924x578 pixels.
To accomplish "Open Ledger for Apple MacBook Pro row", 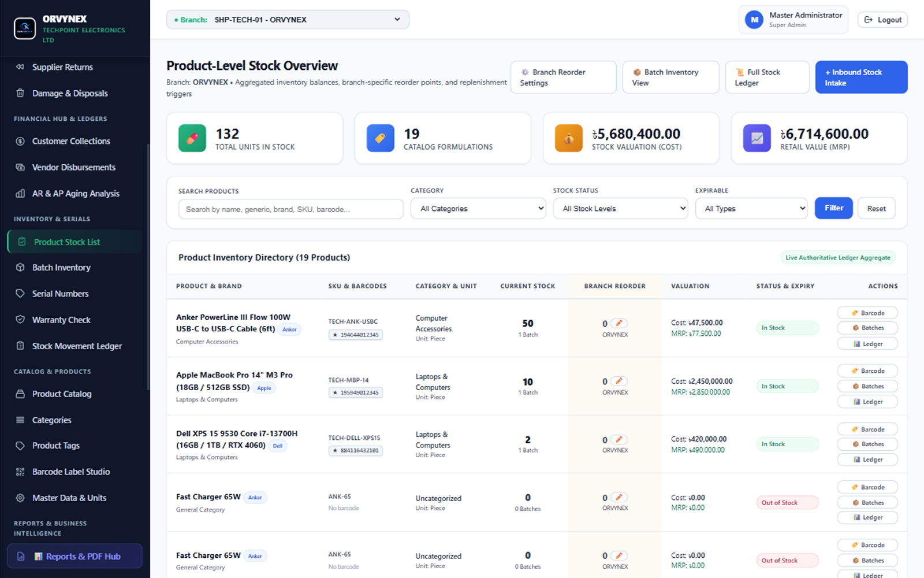I will click(x=867, y=402).
